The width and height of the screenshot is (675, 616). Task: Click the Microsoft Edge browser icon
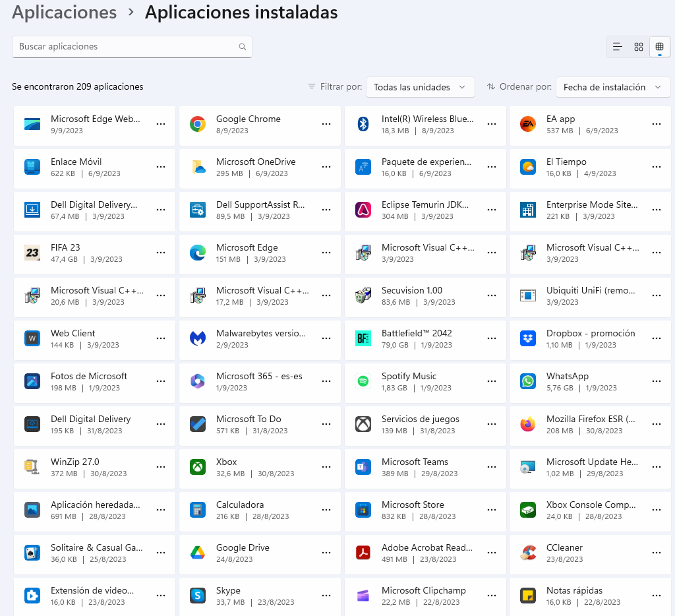(198, 253)
